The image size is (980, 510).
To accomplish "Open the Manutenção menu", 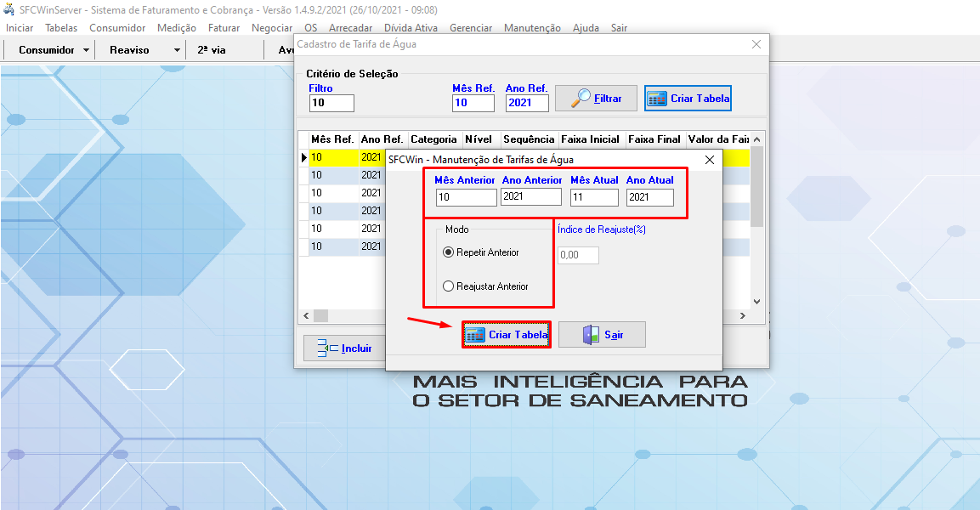I will 532,28.
